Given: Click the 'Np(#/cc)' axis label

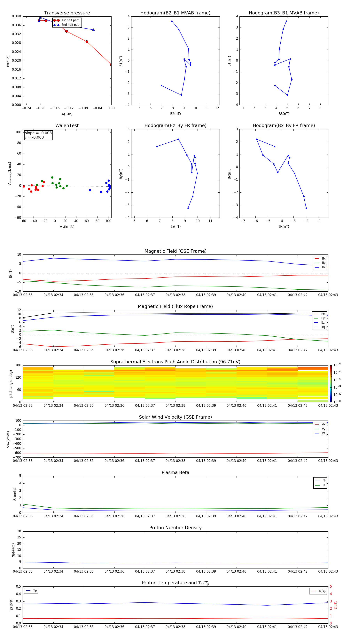Looking at the screenshot, I should (x=13, y=550).
